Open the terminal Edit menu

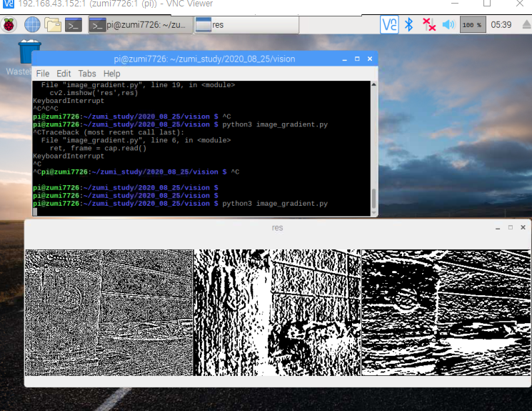click(64, 74)
